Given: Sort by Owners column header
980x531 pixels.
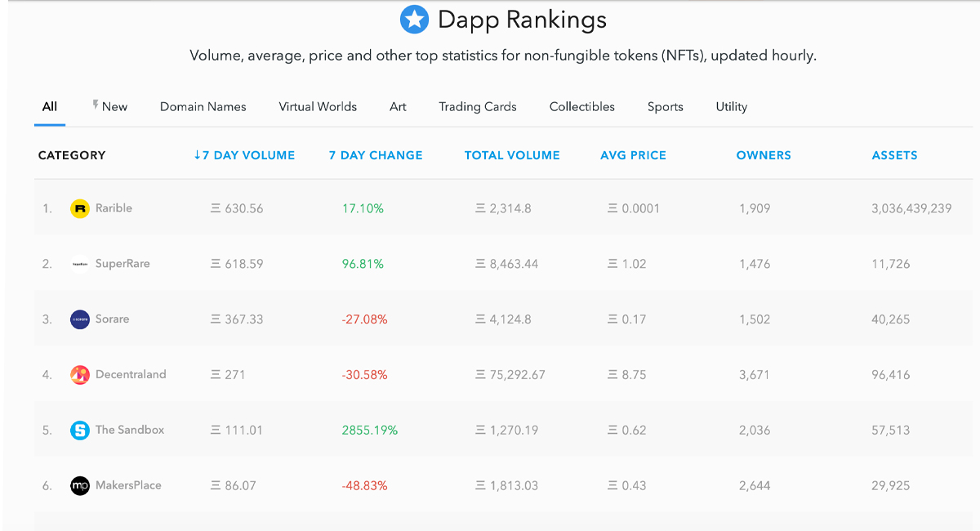Looking at the screenshot, I should tap(764, 155).
